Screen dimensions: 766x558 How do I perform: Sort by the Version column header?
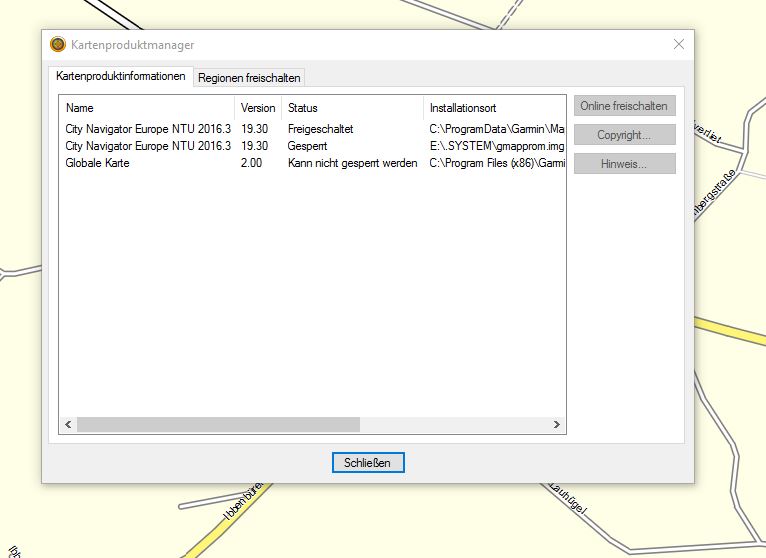258,107
